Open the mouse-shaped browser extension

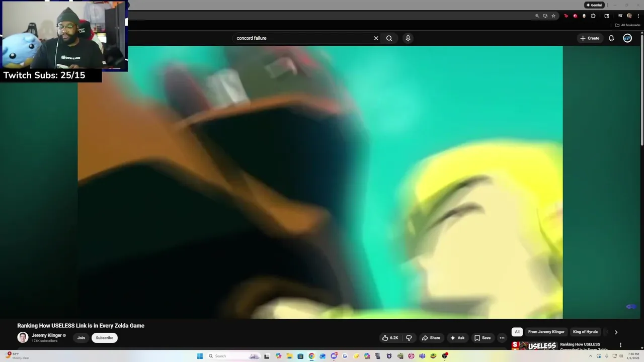(584, 16)
